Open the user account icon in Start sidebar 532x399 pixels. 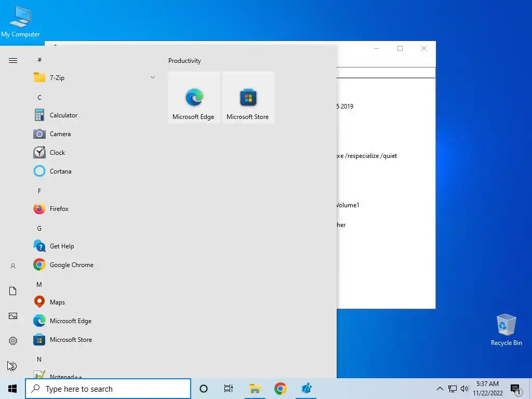[x=13, y=266]
